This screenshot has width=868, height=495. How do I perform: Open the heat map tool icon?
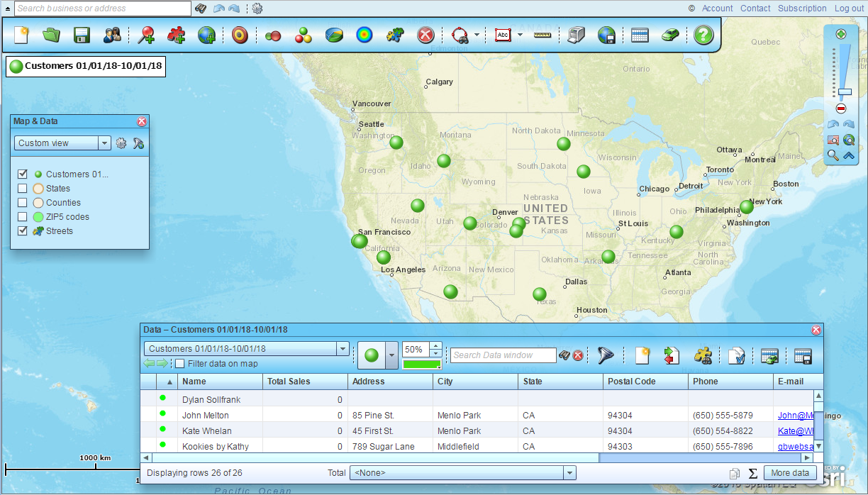(x=364, y=35)
